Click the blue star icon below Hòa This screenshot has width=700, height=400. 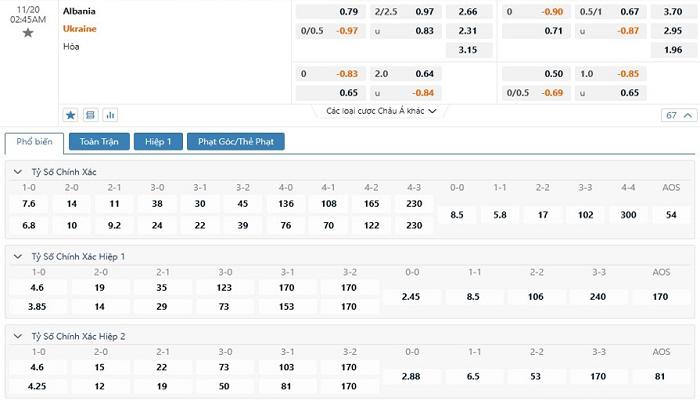71,115
